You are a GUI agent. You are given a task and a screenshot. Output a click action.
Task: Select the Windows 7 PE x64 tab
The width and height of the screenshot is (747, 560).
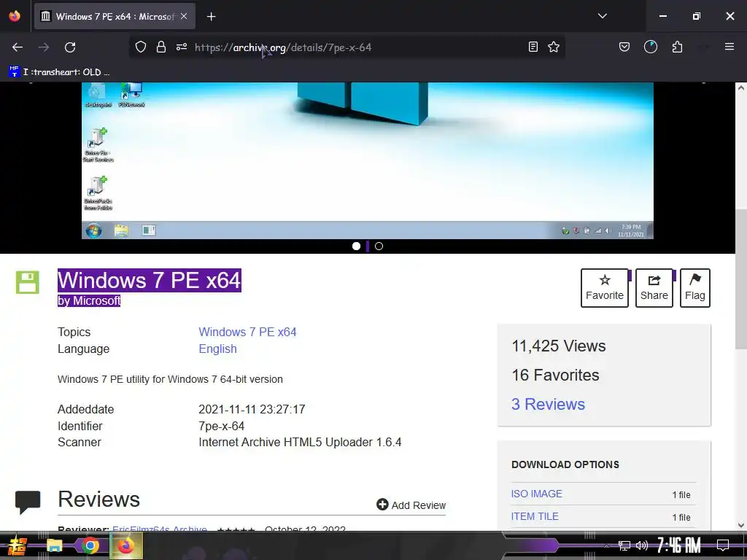coord(115,16)
